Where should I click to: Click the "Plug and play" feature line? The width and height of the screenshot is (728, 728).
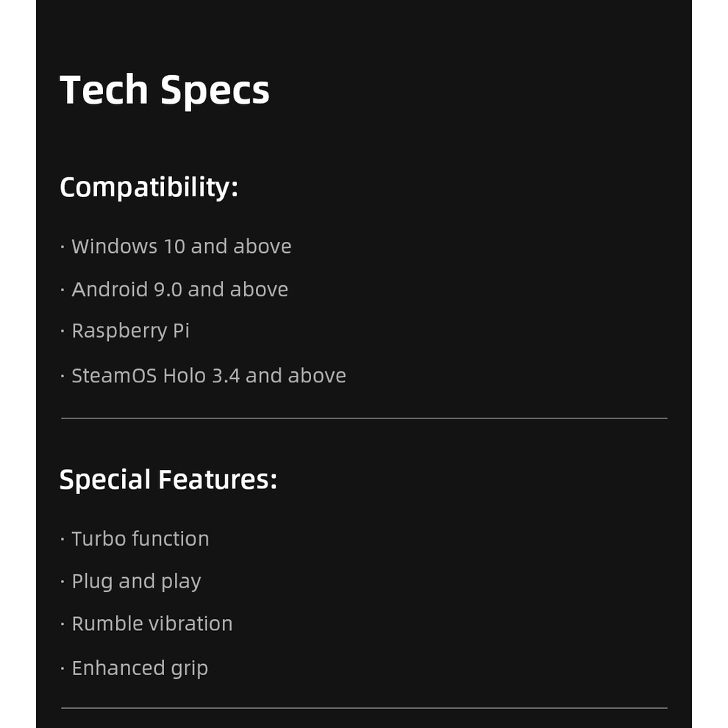tap(136, 582)
